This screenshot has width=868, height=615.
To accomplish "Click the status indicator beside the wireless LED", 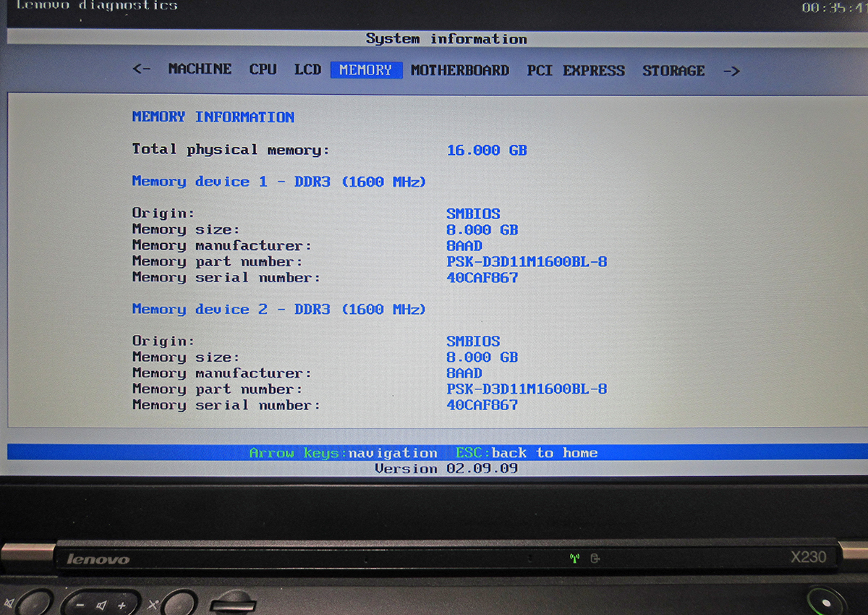I will tap(595, 558).
